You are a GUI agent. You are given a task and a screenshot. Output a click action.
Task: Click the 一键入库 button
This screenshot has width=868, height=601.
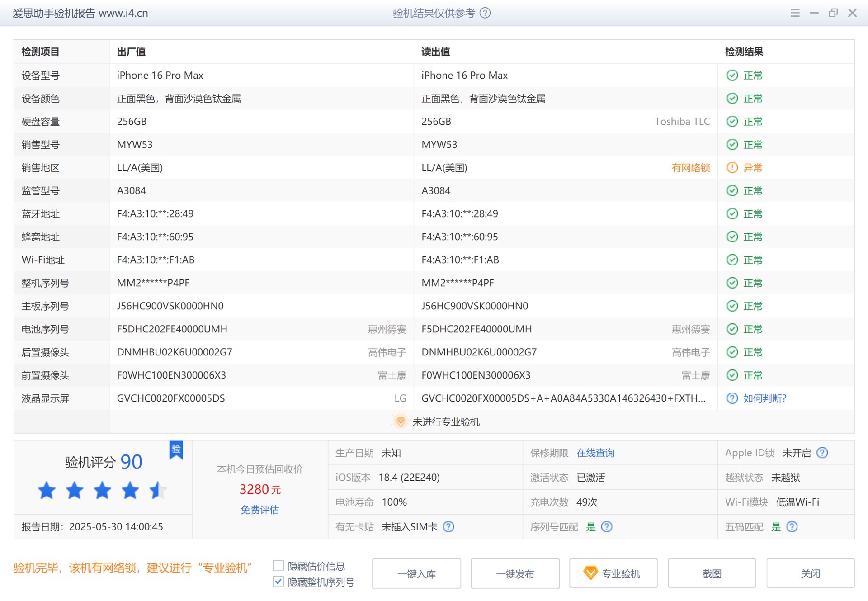[x=416, y=574]
